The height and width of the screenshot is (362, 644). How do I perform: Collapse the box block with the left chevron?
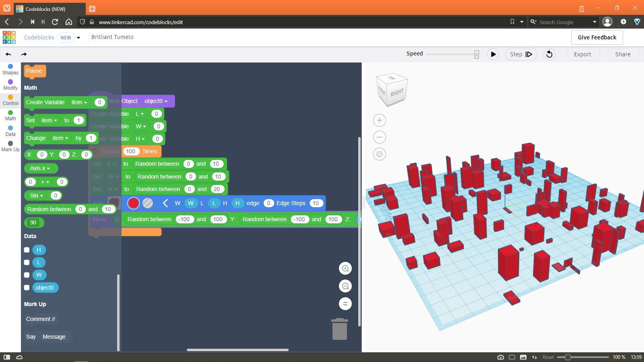(x=165, y=203)
